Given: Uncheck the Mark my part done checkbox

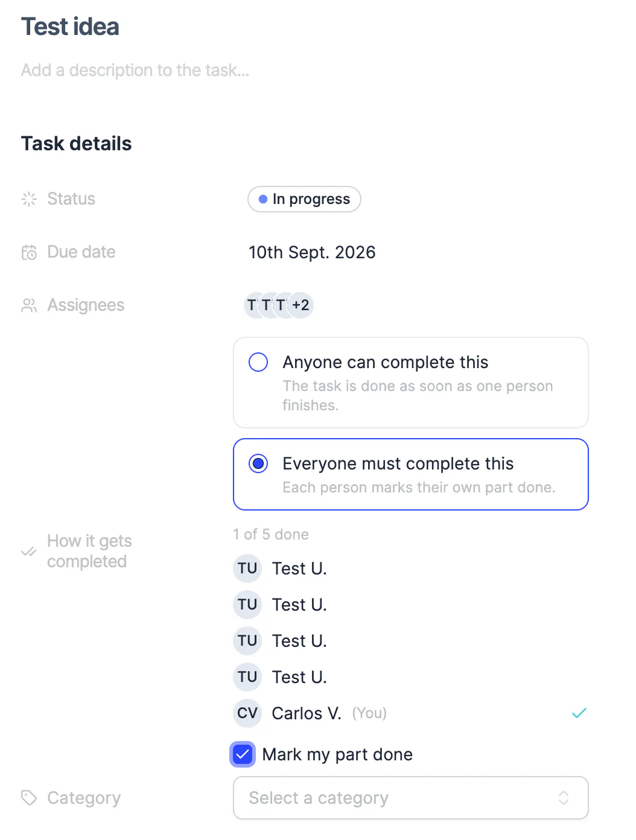Looking at the screenshot, I should pyautogui.click(x=243, y=754).
